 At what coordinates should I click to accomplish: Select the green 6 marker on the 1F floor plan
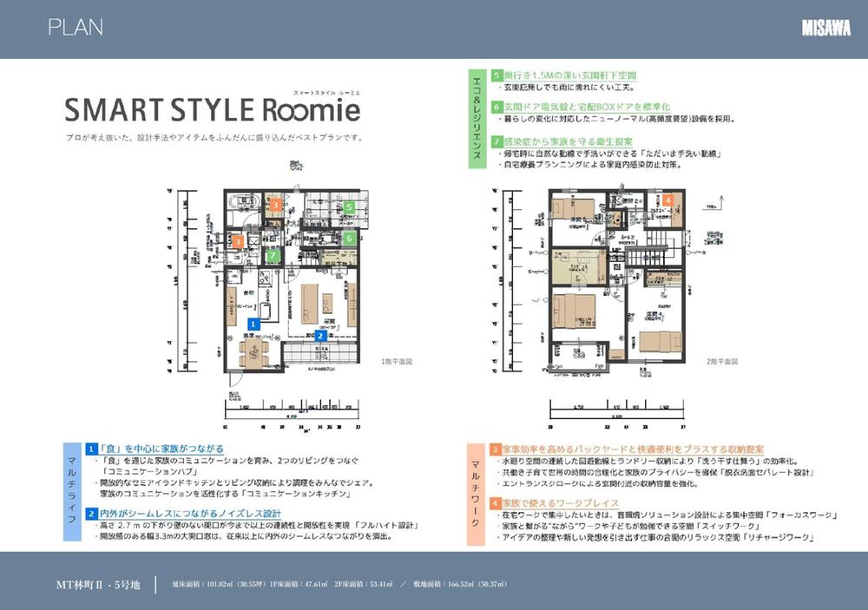pos(349,238)
